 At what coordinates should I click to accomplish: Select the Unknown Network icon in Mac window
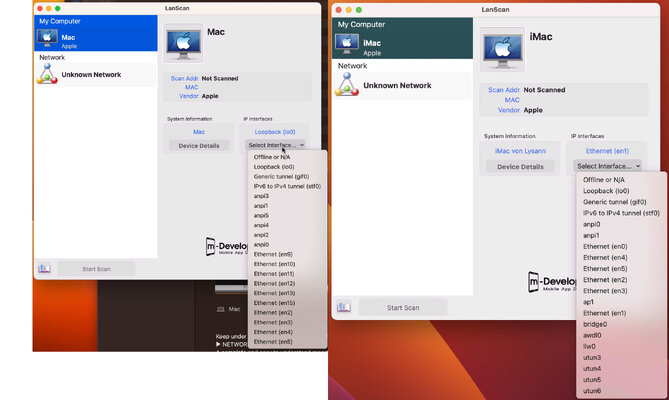pyautogui.click(x=47, y=74)
